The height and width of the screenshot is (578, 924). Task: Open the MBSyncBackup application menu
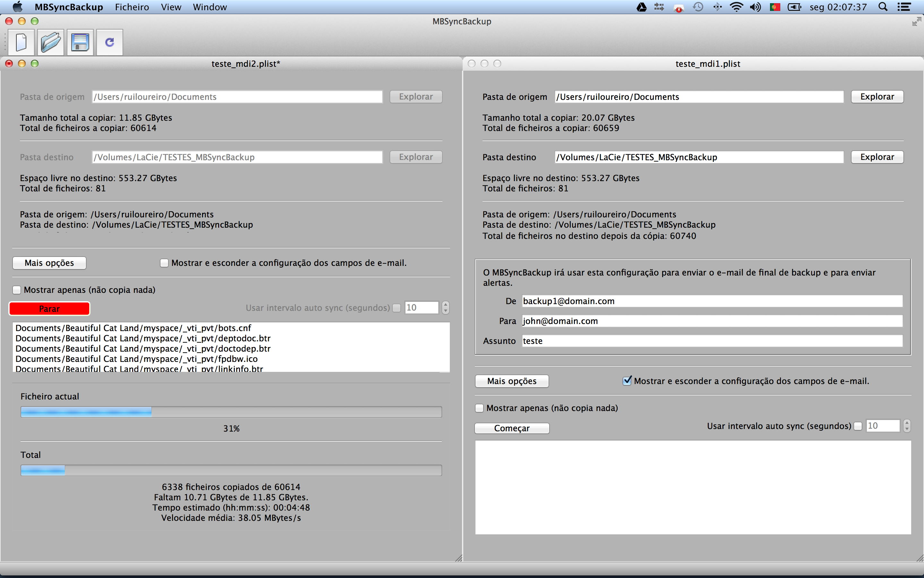[69, 7]
